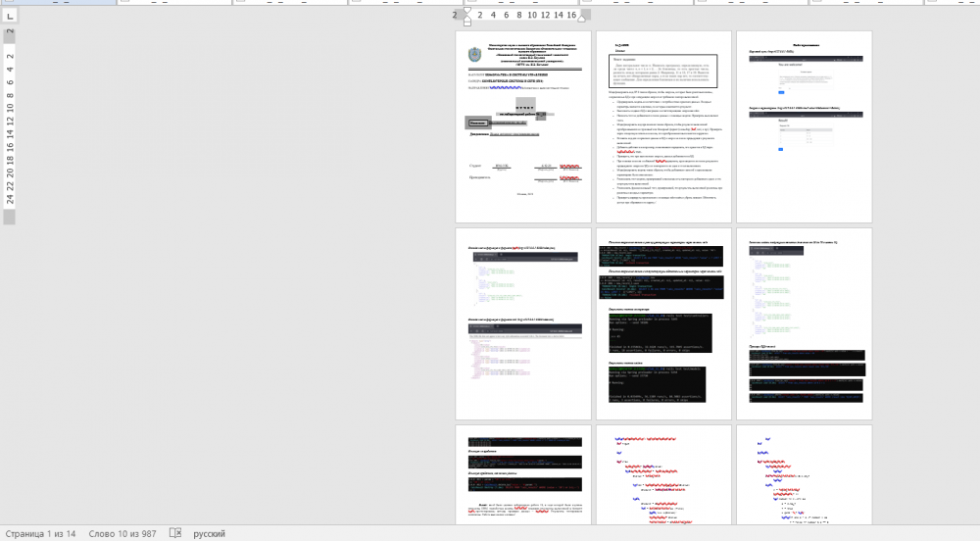Click the left page in the second row
Viewport: 980px width, 541px height.
523,323
